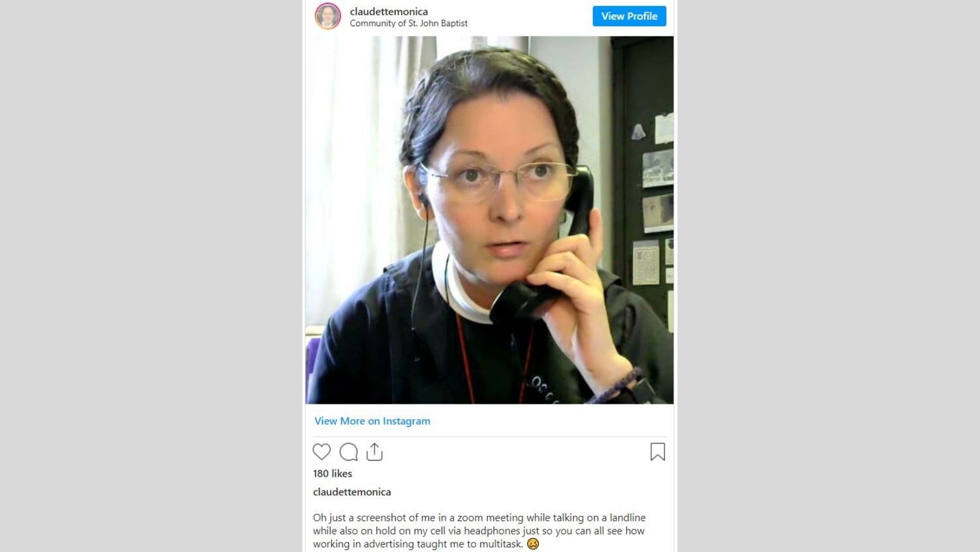Screen dimensions: 980x552
Task: Click claudettemonica username in header
Action: (388, 11)
